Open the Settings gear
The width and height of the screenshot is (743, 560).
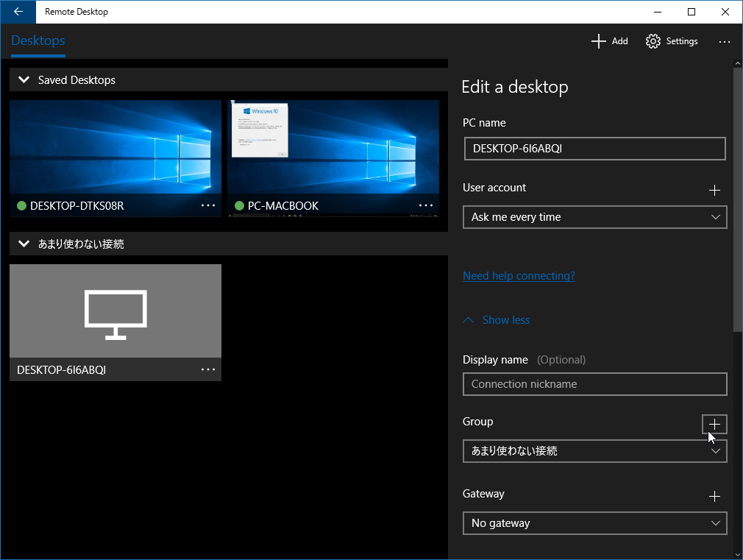pos(672,41)
